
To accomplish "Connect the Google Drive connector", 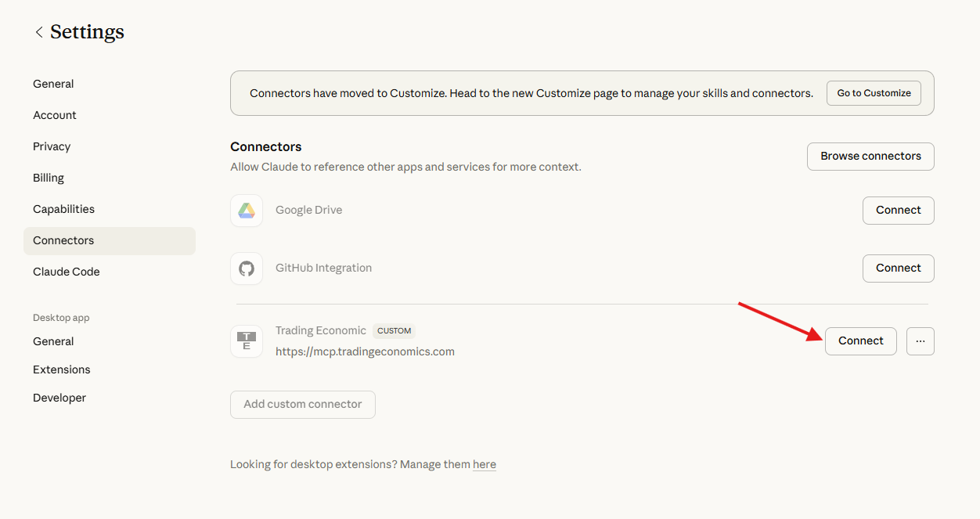I will pyautogui.click(x=898, y=211).
